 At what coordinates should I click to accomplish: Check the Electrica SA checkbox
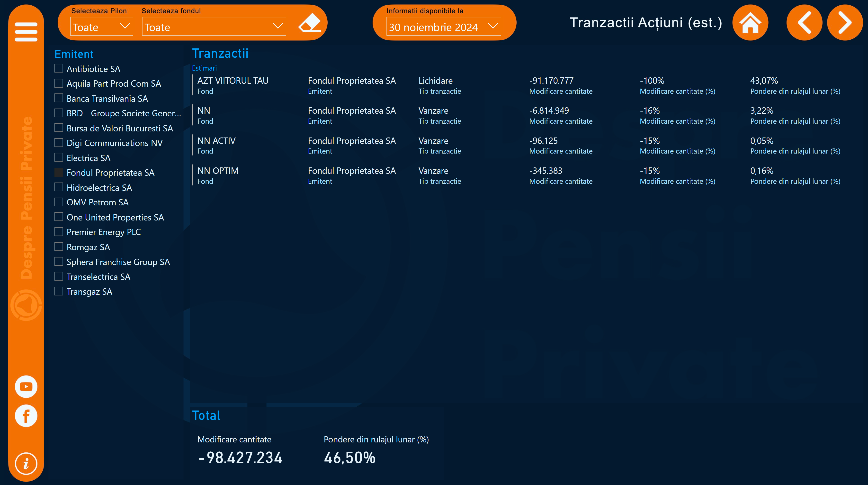point(59,157)
